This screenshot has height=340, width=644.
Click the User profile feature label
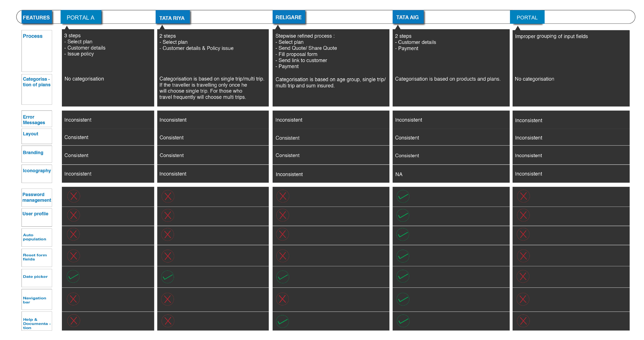coord(37,217)
